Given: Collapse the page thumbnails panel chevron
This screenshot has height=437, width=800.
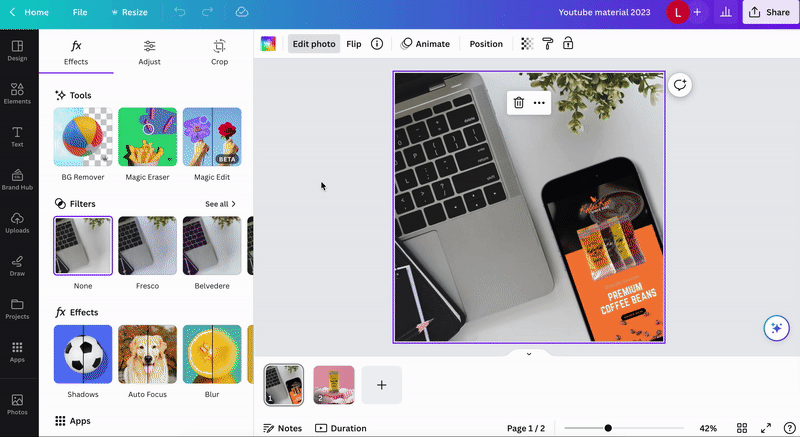Looking at the screenshot, I should 528,354.
